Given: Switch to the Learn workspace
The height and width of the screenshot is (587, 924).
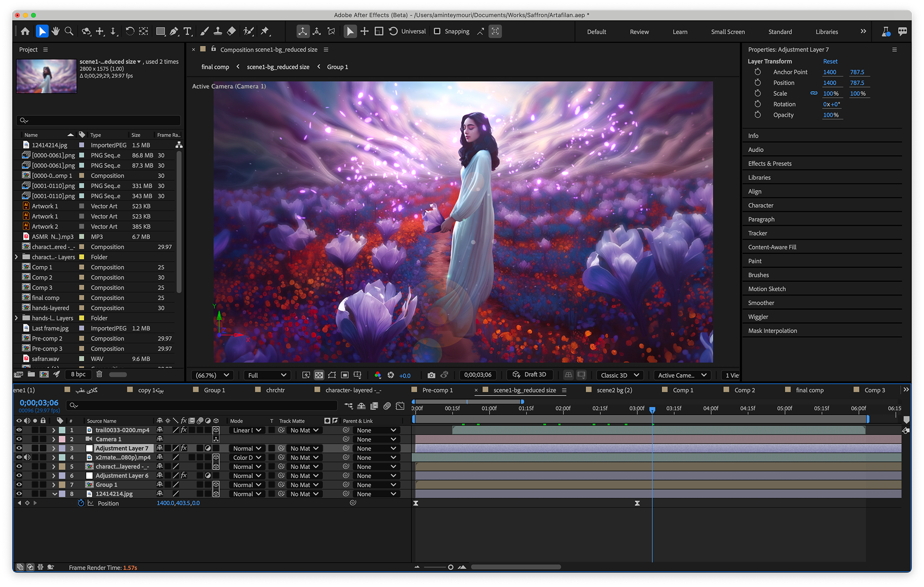Looking at the screenshot, I should click(680, 32).
